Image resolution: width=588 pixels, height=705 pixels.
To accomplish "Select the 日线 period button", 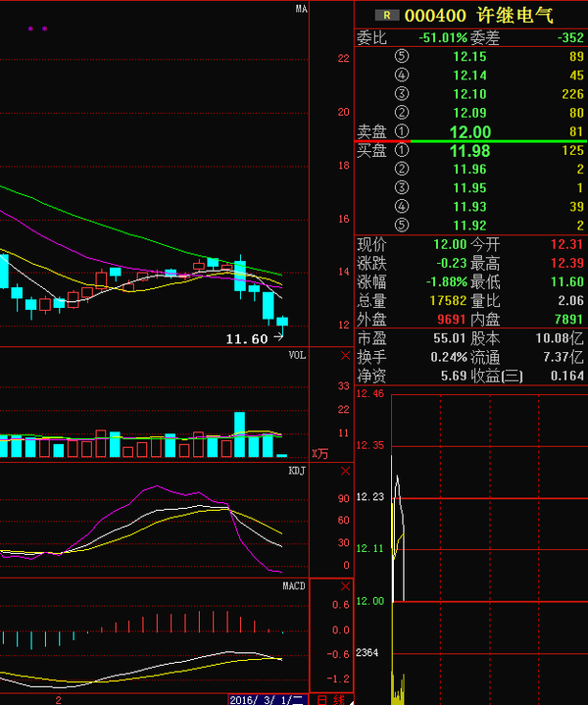I will tap(331, 699).
